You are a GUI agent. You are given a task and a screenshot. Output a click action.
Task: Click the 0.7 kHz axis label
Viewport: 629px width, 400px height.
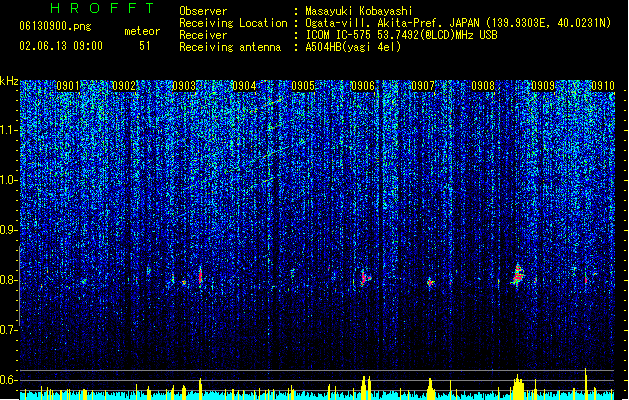point(9,330)
